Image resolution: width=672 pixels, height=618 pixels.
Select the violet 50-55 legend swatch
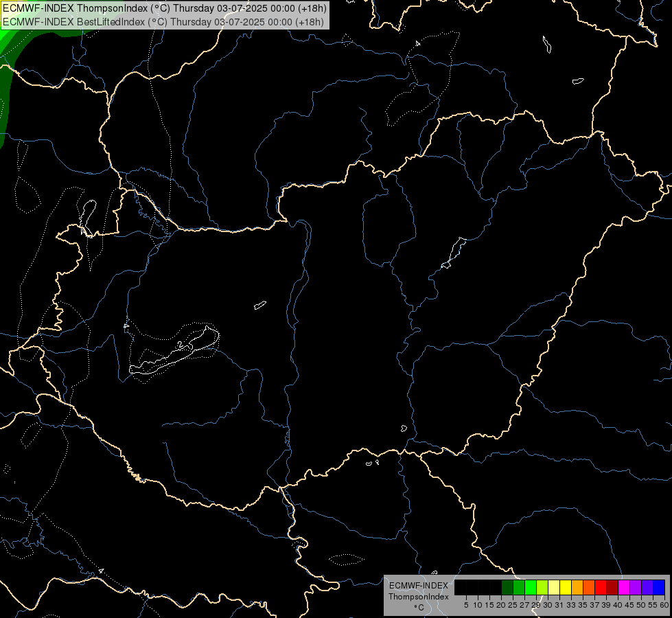click(647, 588)
